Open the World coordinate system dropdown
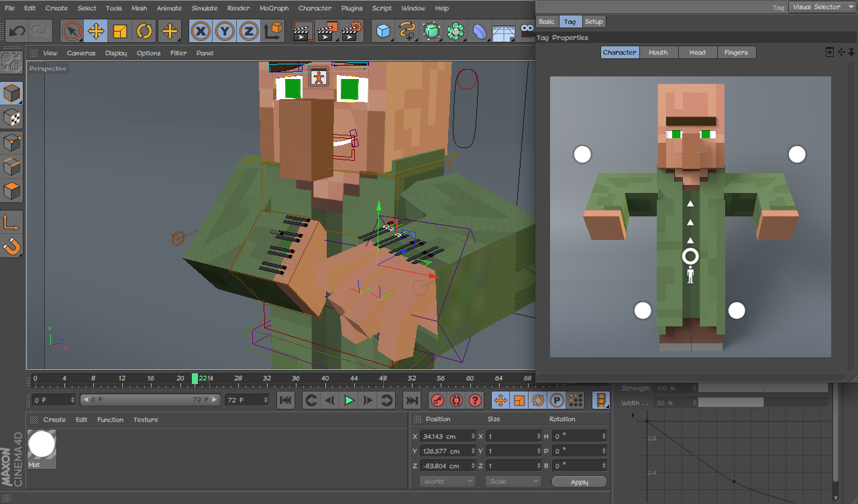858x504 pixels. click(x=447, y=481)
